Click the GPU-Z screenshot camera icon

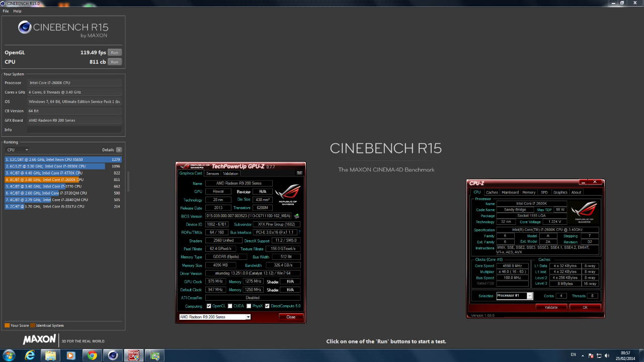tap(299, 173)
